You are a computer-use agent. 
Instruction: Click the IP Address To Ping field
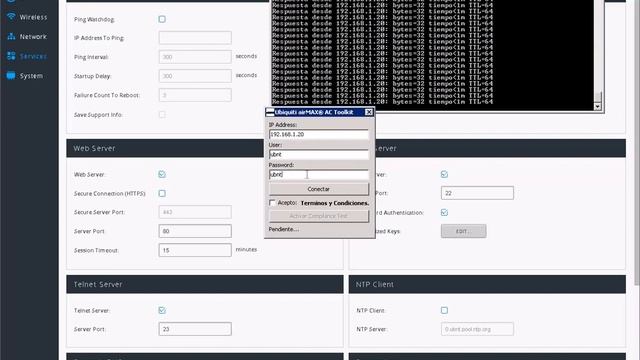[x=195, y=38]
